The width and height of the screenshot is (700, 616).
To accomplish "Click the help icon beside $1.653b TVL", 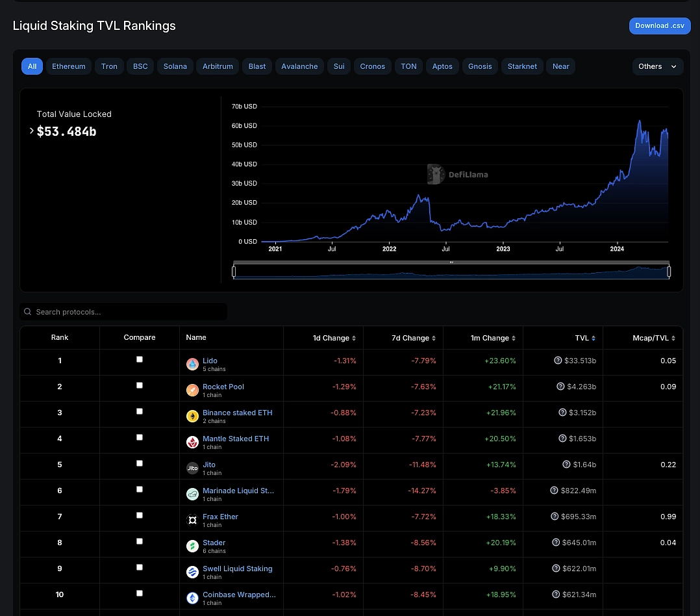I will click(x=562, y=438).
